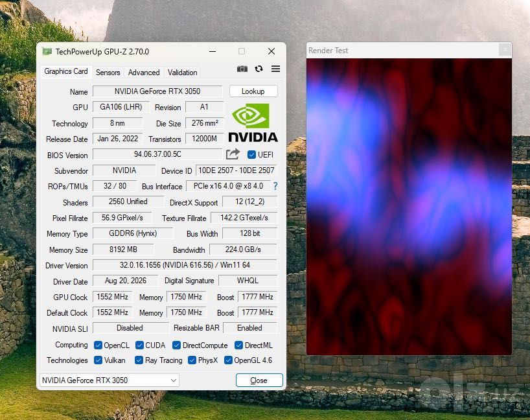This screenshot has height=420, width=530.
Task: Toggle the UEFI checkbox
Action: point(251,154)
